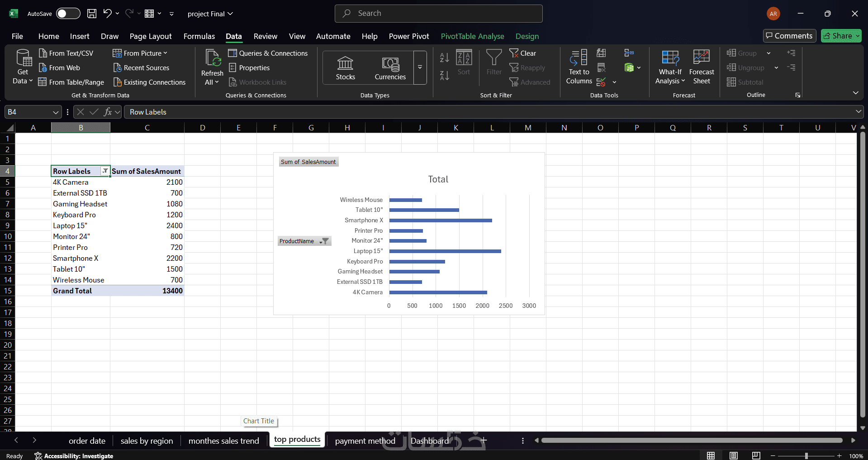Click the Search box
Image resolution: width=868 pixels, height=460 pixels.
438,14
